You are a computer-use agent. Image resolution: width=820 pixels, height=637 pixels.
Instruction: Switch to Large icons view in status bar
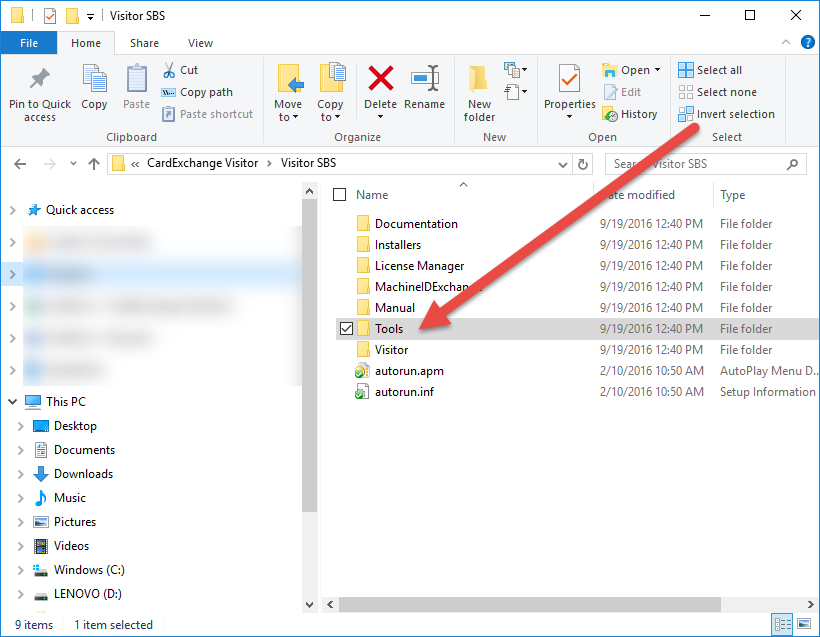pyautogui.click(x=804, y=624)
